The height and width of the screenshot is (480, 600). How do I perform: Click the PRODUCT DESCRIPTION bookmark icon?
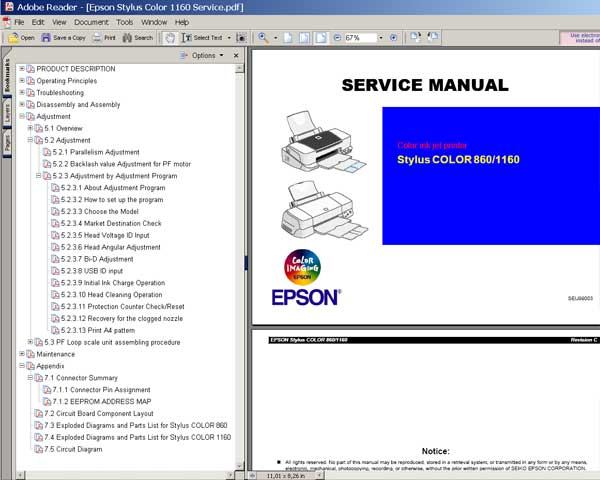coord(31,69)
